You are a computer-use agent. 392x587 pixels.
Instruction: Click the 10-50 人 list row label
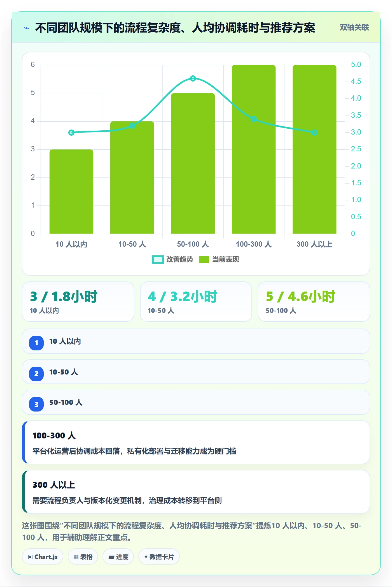point(64,372)
